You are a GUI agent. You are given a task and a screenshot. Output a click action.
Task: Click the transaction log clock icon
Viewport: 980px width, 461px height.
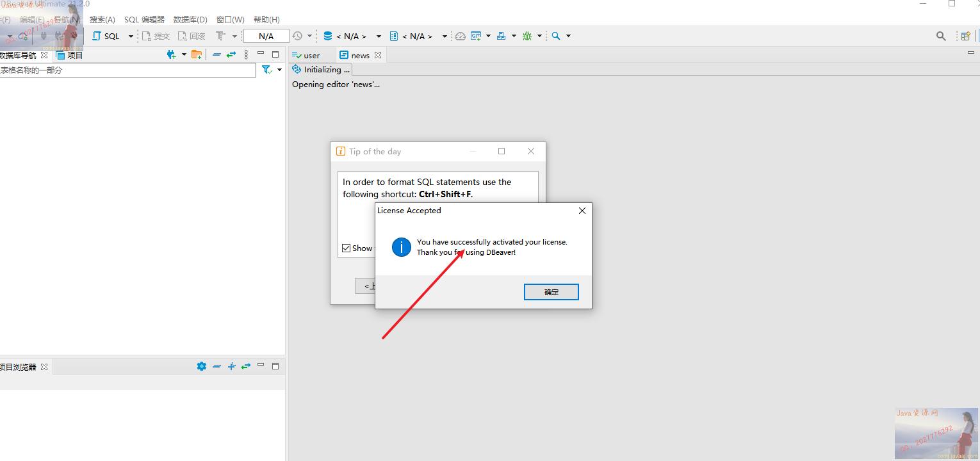point(297,36)
